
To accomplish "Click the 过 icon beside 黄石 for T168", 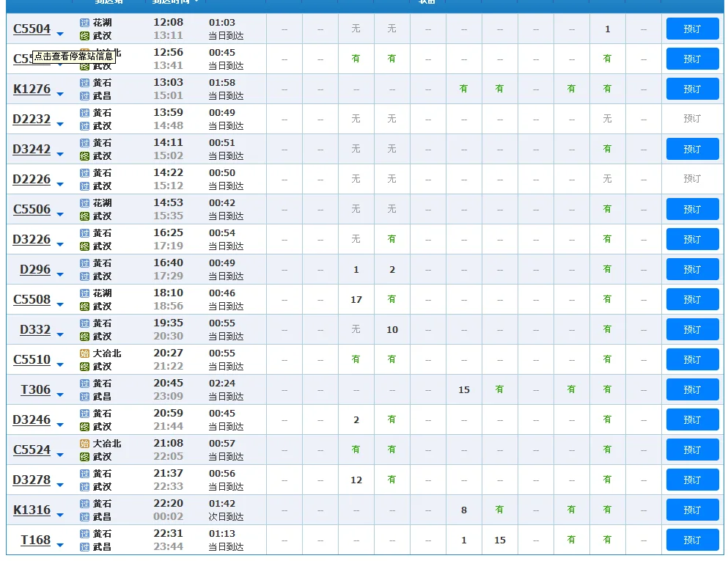I will pyautogui.click(x=83, y=535).
